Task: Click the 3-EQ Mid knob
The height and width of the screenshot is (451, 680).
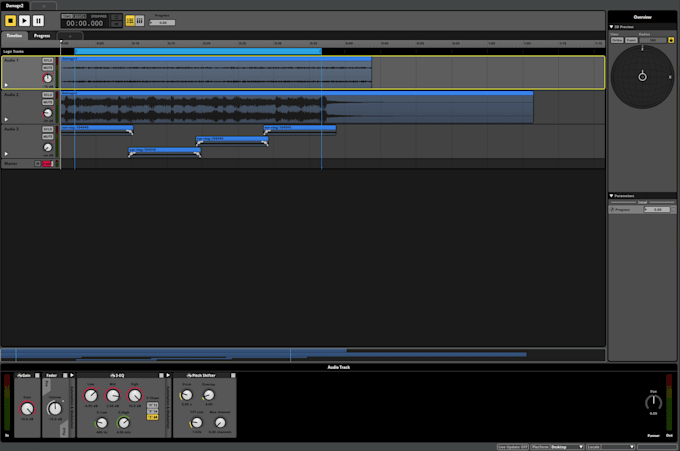Action: pos(113,395)
